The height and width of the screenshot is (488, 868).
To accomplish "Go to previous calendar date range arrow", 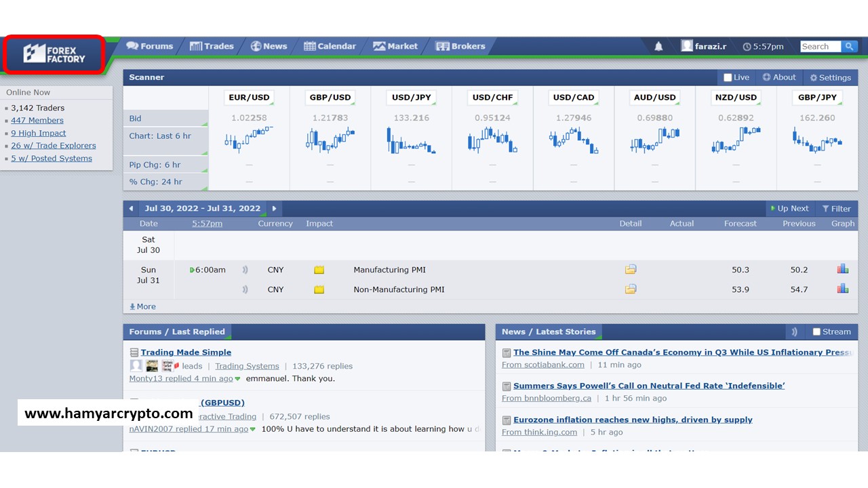I will (x=131, y=209).
